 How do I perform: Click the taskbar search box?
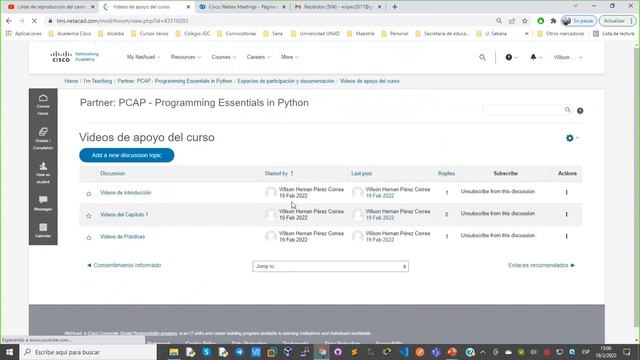[88, 352]
